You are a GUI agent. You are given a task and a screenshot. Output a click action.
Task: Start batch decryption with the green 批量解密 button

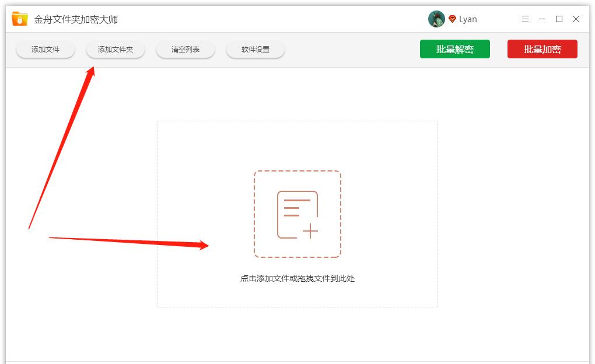455,49
